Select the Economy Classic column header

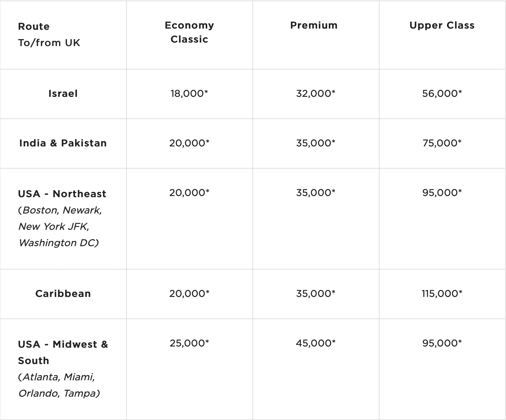click(189, 32)
